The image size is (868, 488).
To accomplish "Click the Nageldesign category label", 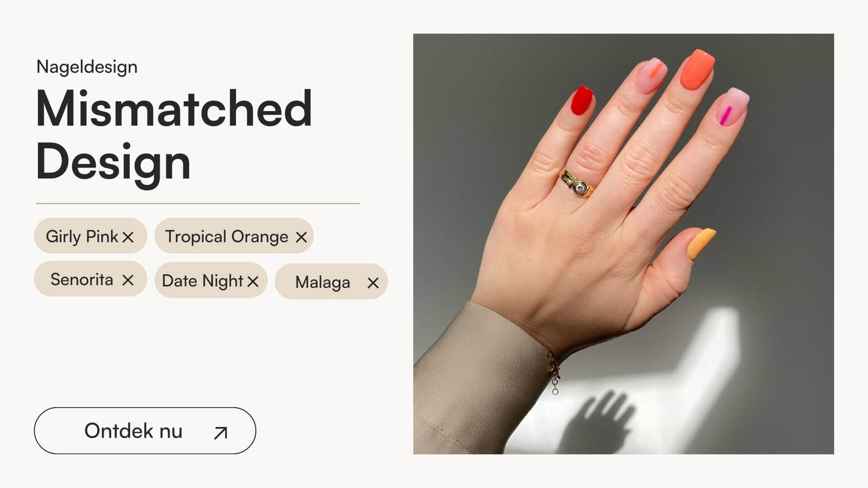I will (x=87, y=67).
